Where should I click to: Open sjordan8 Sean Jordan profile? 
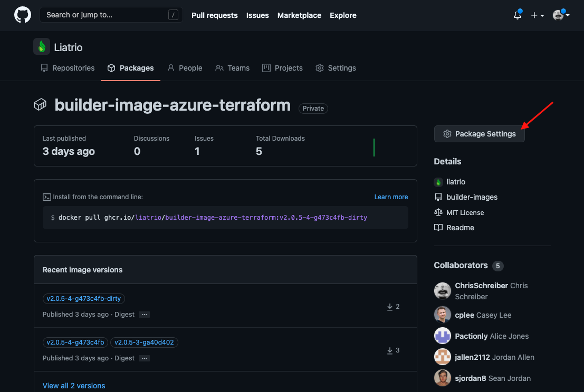coord(493,378)
